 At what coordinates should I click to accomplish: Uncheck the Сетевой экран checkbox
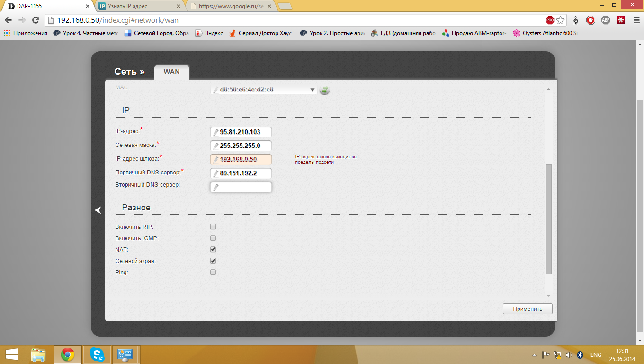(213, 261)
